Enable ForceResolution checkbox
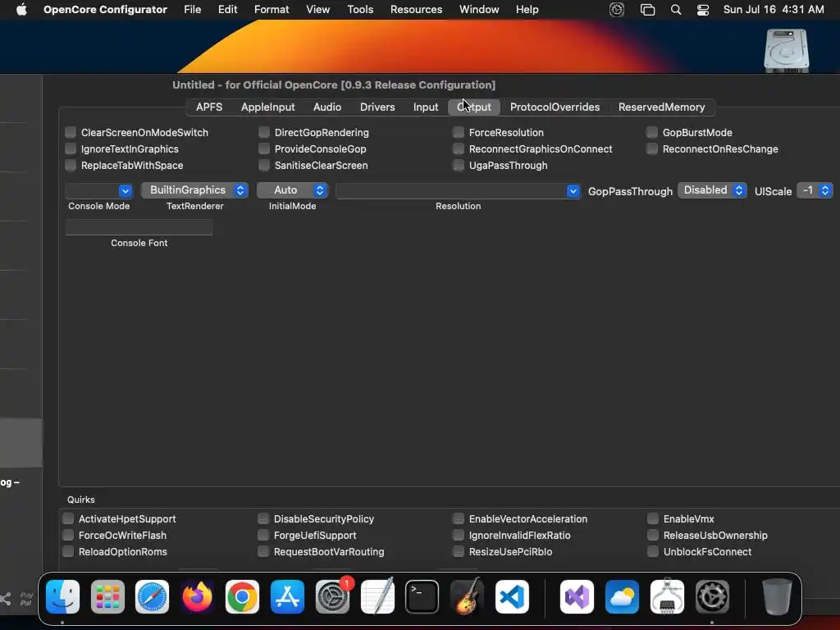This screenshot has height=630, width=840. pos(459,132)
